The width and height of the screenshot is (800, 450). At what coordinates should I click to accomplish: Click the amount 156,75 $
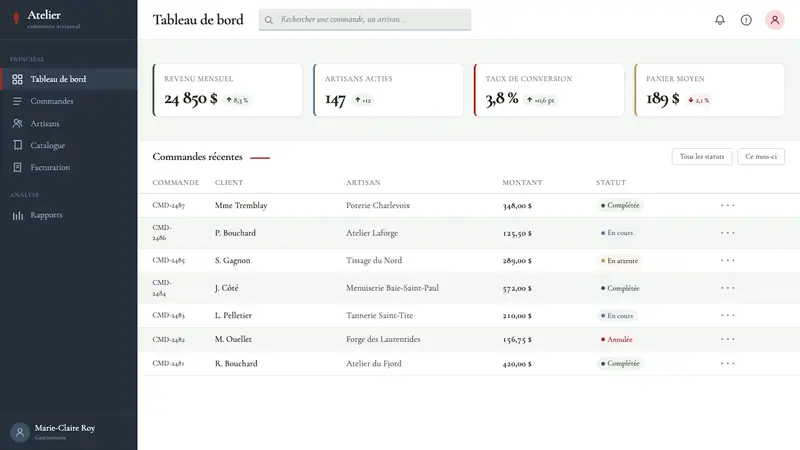coord(517,339)
